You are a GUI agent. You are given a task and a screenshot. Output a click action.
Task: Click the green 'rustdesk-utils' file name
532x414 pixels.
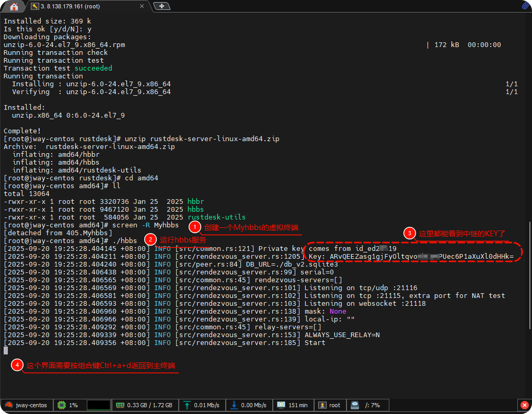[216, 217]
